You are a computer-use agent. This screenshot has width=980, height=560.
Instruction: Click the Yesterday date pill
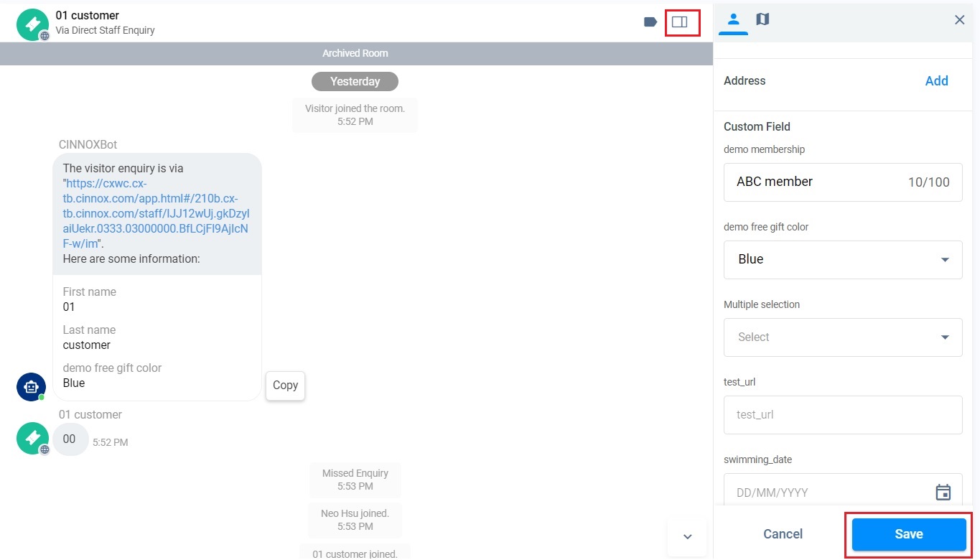[x=355, y=81]
